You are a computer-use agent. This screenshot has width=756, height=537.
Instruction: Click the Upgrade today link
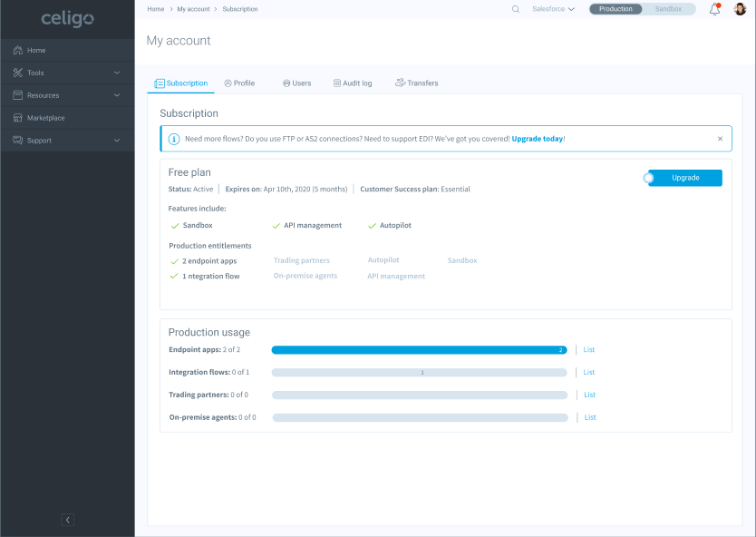coord(537,139)
